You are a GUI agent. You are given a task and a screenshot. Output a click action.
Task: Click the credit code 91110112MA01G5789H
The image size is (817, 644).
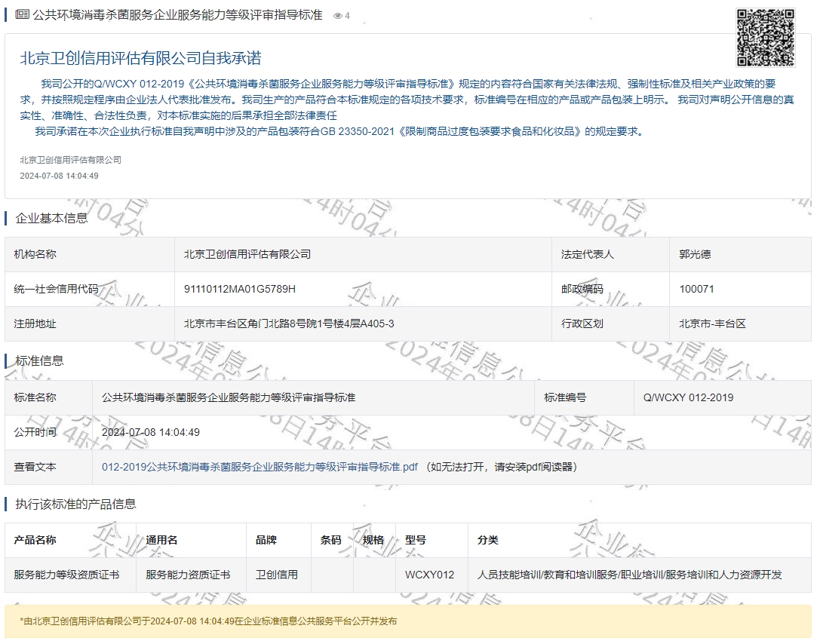pyautogui.click(x=240, y=289)
